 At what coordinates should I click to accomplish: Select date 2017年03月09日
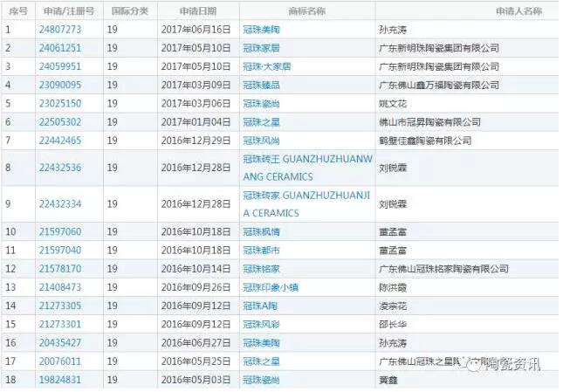click(x=196, y=85)
